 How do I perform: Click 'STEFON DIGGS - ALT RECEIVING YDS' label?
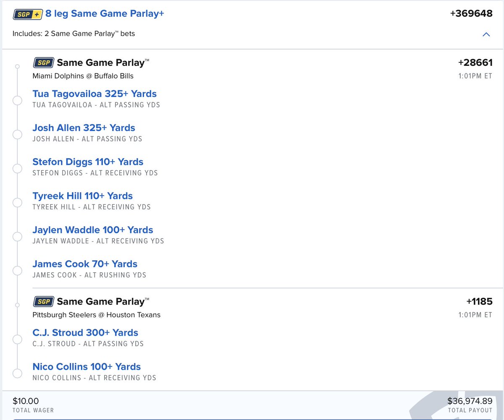[x=95, y=173]
